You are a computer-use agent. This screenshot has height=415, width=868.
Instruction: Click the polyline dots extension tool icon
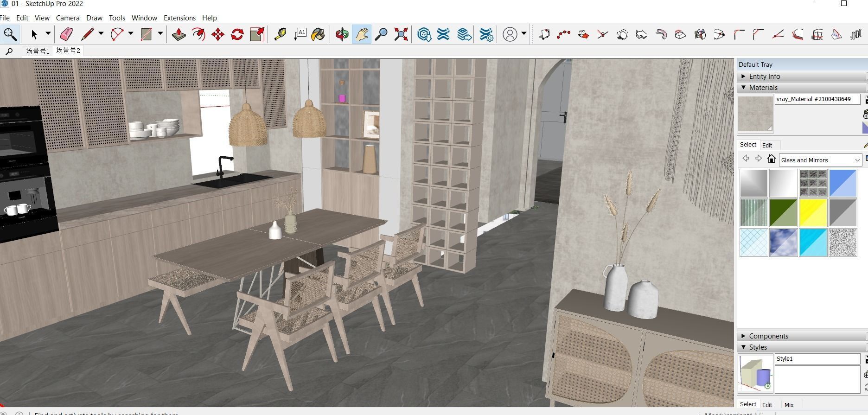(564, 34)
